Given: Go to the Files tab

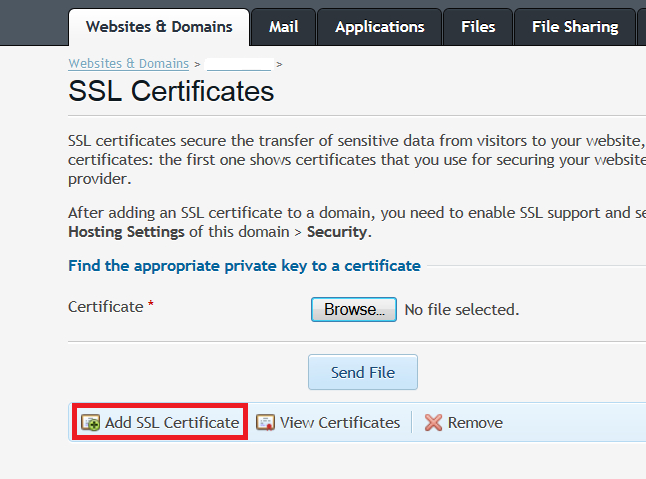Looking at the screenshot, I should point(478,27).
